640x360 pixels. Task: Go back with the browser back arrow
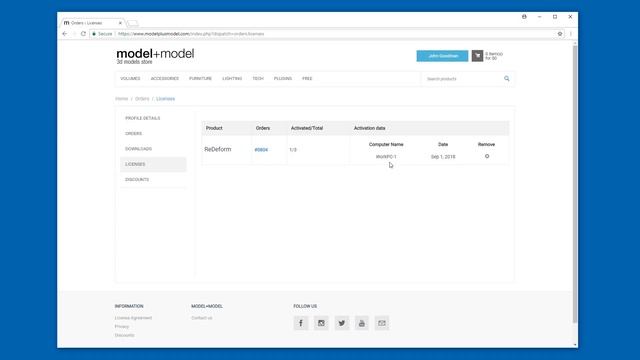pos(64,34)
